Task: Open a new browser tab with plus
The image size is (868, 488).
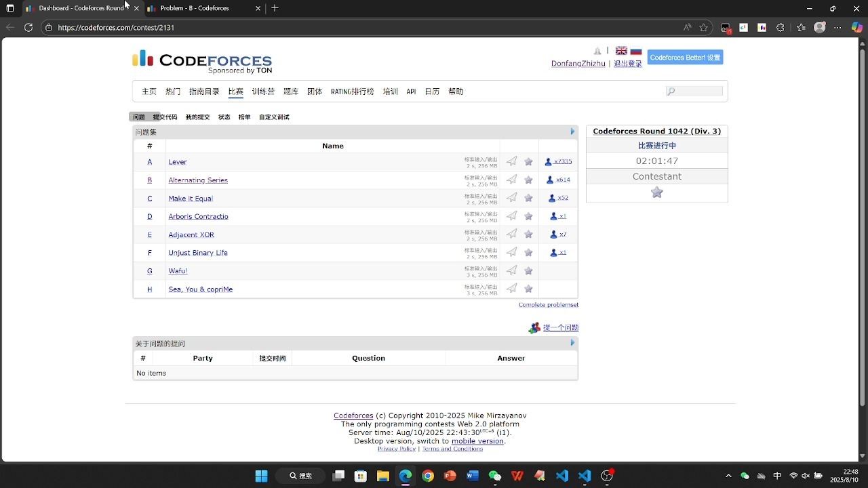Action: 275,8
